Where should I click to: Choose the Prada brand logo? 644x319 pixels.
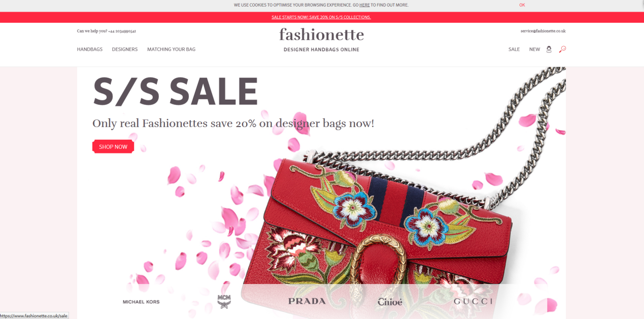click(307, 301)
